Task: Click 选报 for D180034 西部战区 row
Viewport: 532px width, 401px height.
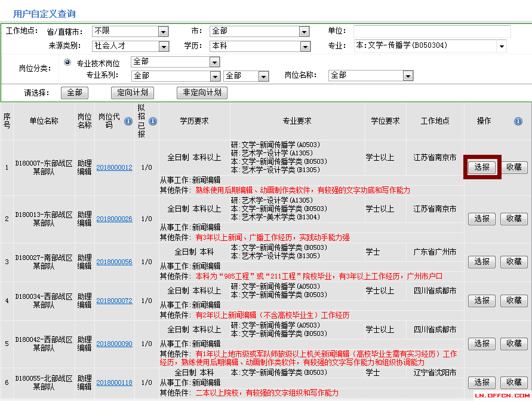Action: 482,301
